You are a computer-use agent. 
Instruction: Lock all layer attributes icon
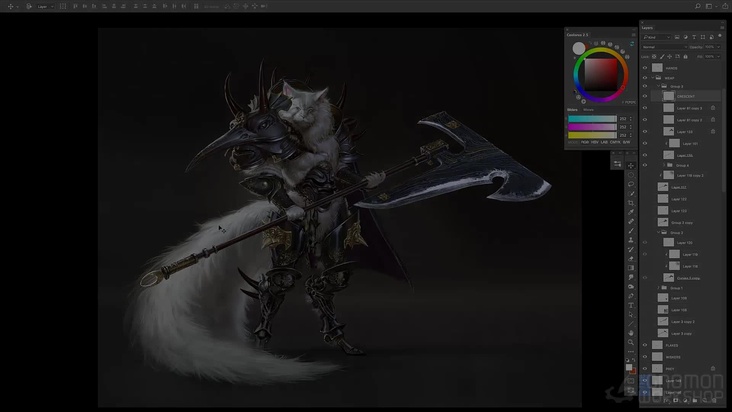click(x=685, y=56)
